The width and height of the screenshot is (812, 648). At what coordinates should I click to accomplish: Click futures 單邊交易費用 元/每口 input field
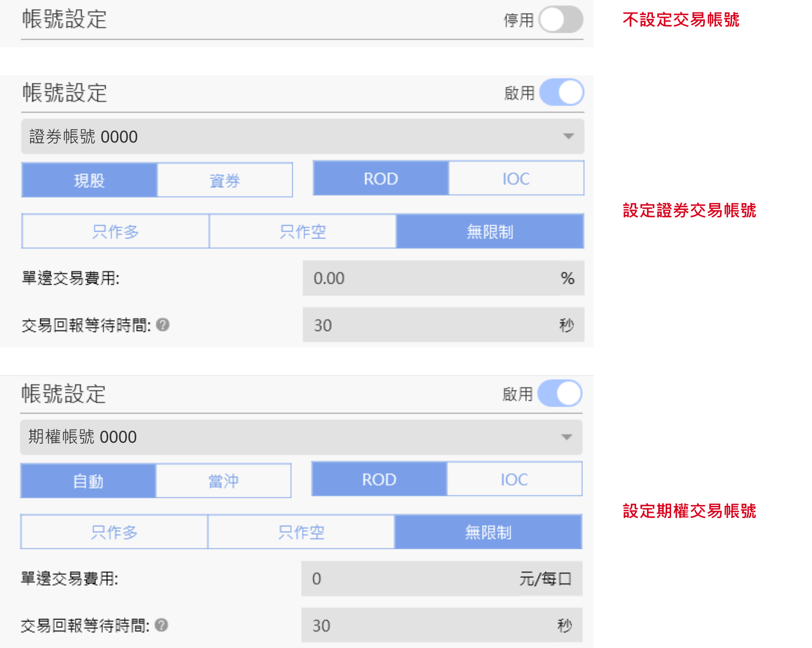[x=412, y=579]
